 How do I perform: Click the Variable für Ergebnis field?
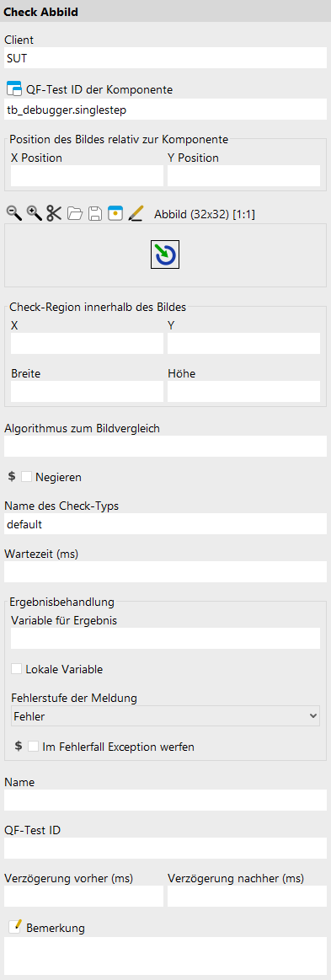[x=165, y=638]
